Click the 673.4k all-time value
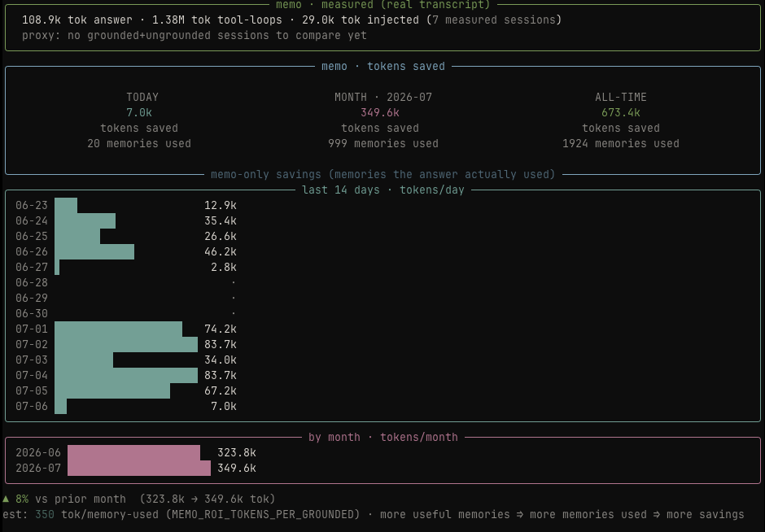The height and width of the screenshot is (532, 765). (621, 112)
